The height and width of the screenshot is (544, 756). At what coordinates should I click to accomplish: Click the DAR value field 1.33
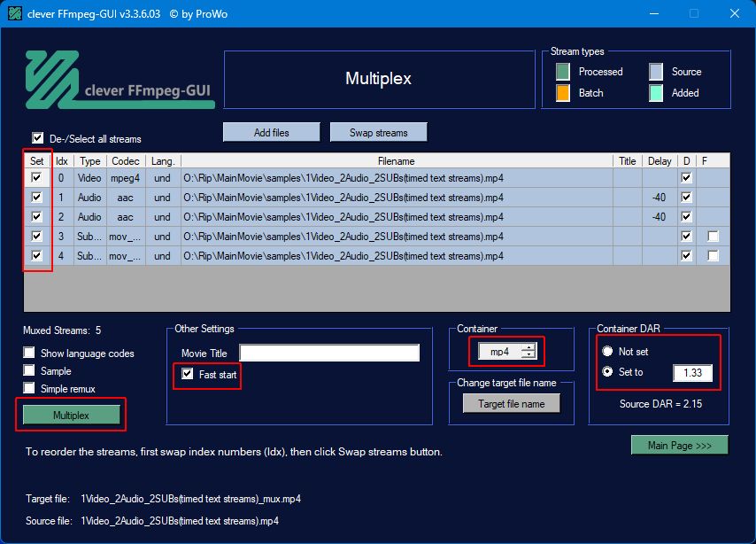coord(692,373)
